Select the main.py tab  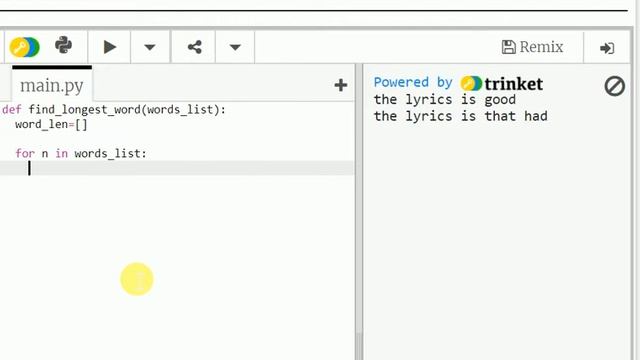pyautogui.click(x=52, y=85)
